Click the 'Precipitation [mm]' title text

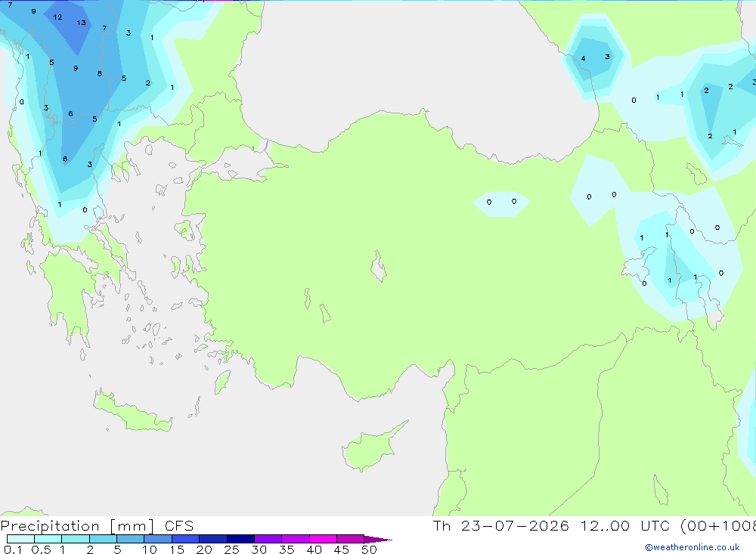pos(77,526)
